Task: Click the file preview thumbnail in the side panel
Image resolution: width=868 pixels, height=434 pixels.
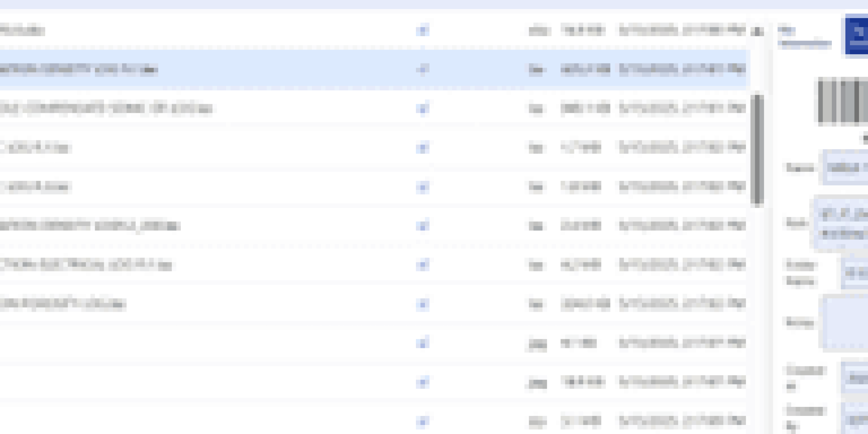Action: 843,101
